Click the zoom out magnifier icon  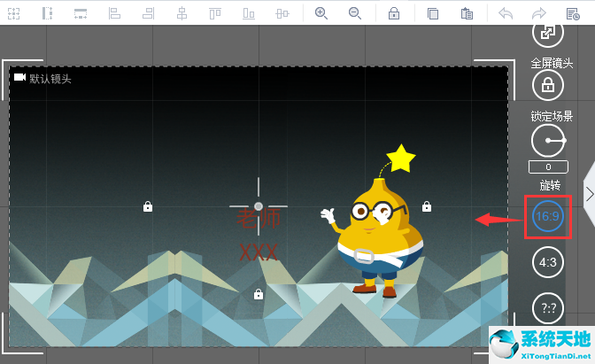[x=355, y=13]
